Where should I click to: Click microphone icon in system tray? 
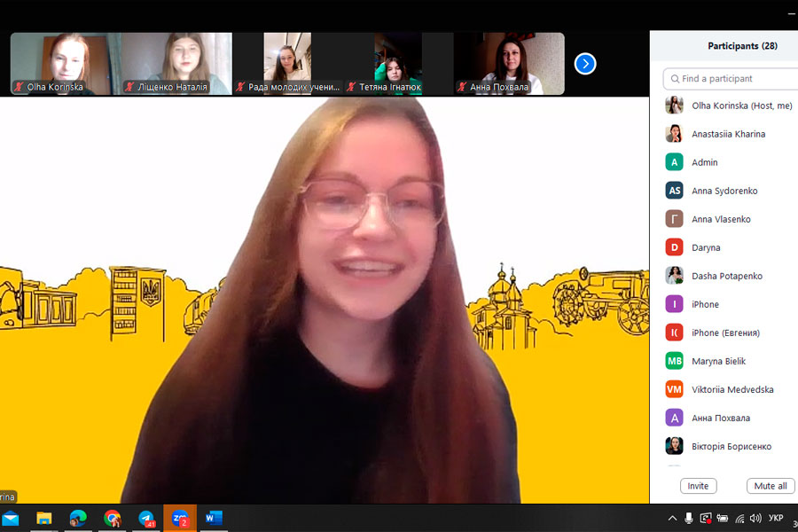point(689,519)
